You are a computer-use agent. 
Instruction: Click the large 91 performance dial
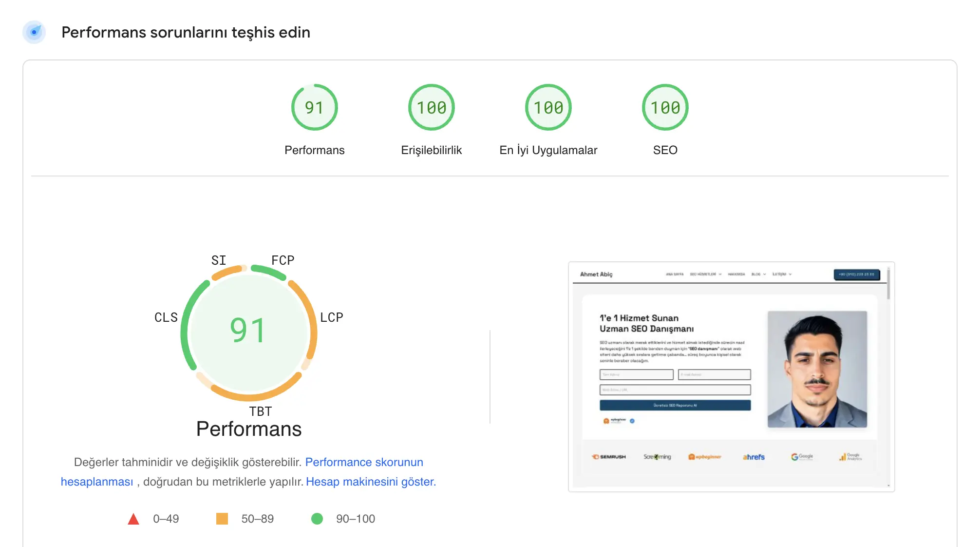coord(249,333)
